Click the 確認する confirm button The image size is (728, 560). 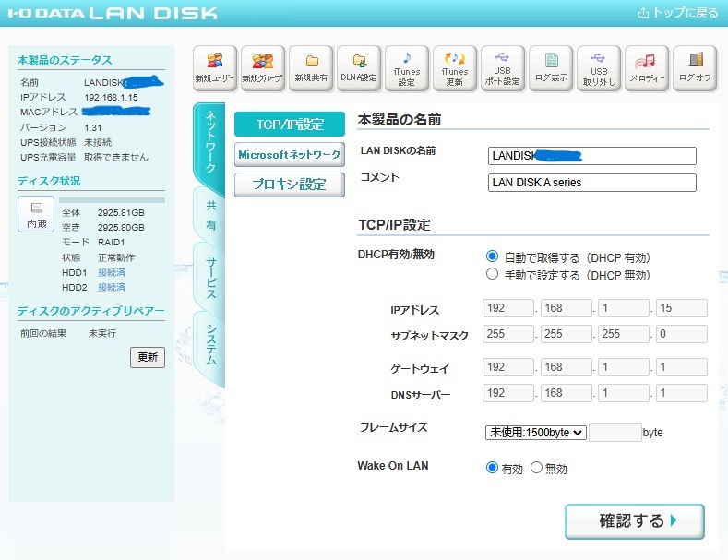click(x=635, y=521)
